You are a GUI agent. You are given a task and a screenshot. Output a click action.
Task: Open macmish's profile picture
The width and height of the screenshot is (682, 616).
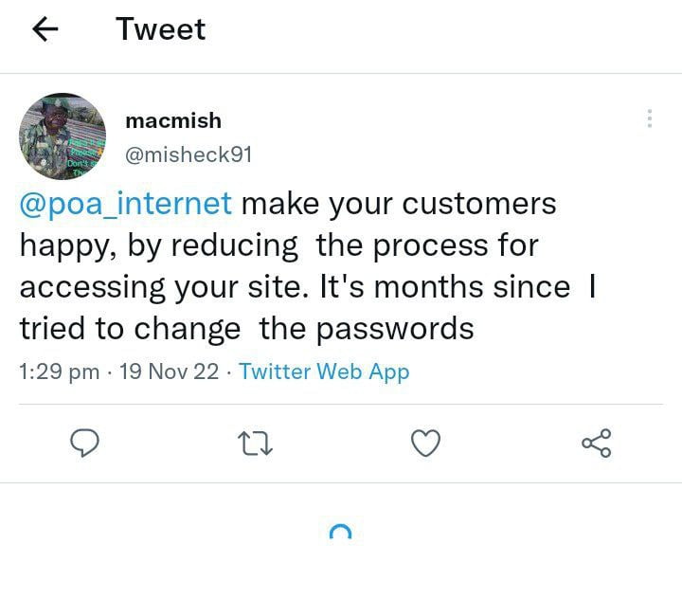(62, 136)
